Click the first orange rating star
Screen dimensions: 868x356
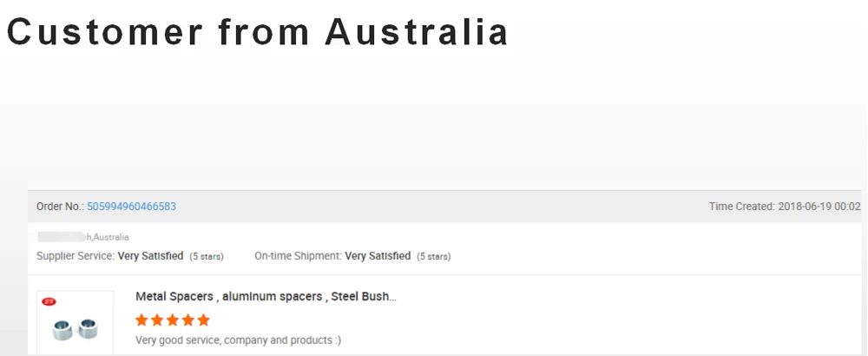click(x=142, y=320)
